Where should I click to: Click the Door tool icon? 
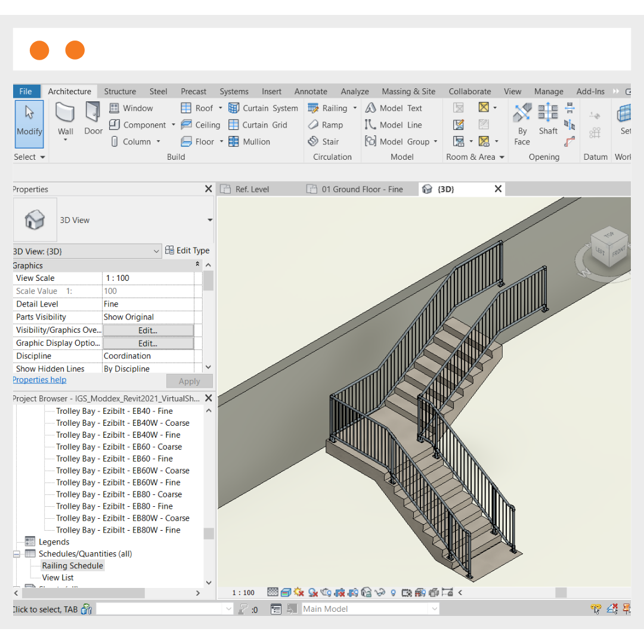tap(93, 118)
